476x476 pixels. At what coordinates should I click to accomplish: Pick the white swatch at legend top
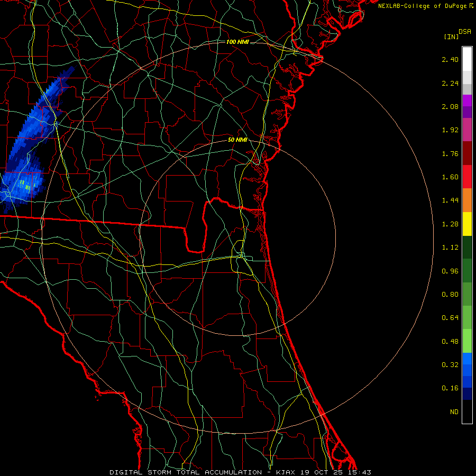[x=467, y=59]
